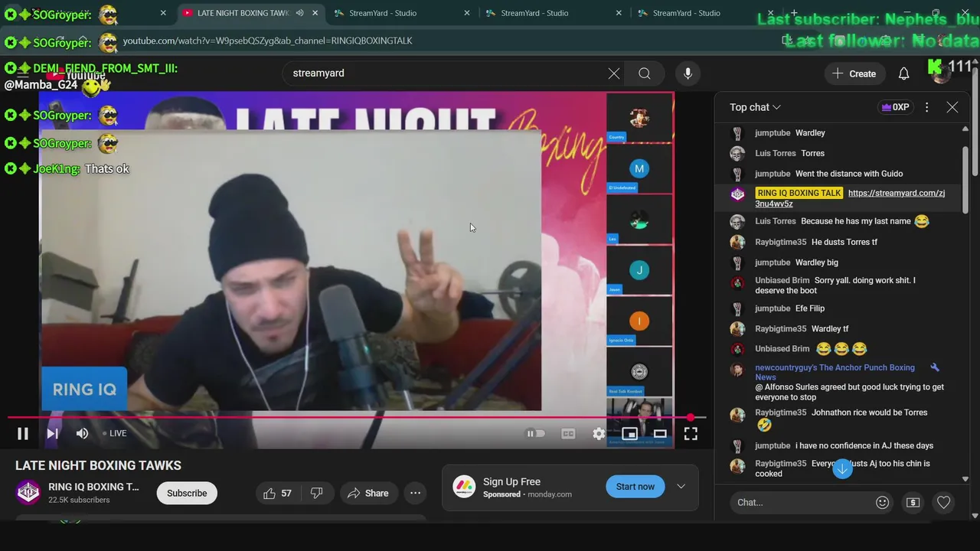
Task: Click the orange I participant thumbnail
Action: 639,321
